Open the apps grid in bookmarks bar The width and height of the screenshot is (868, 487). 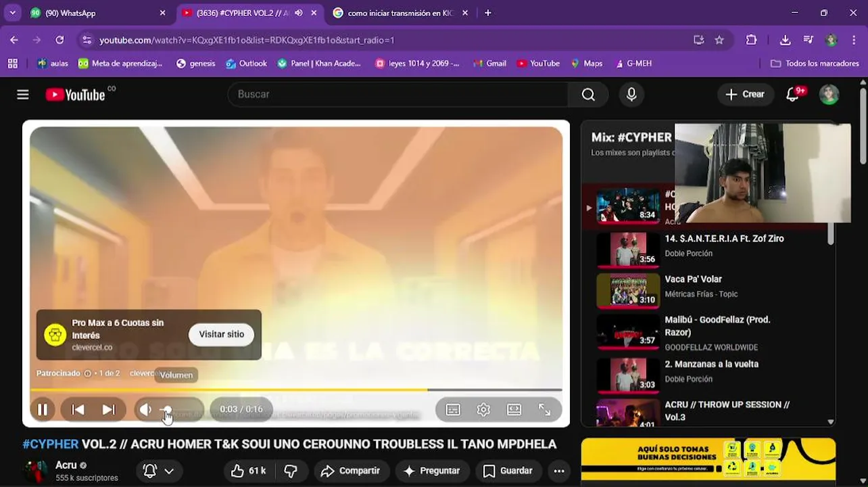point(12,63)
